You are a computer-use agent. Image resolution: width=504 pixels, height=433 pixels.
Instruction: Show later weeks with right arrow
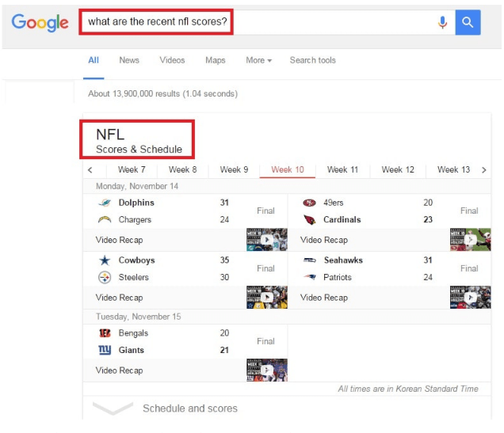(483, 170)
